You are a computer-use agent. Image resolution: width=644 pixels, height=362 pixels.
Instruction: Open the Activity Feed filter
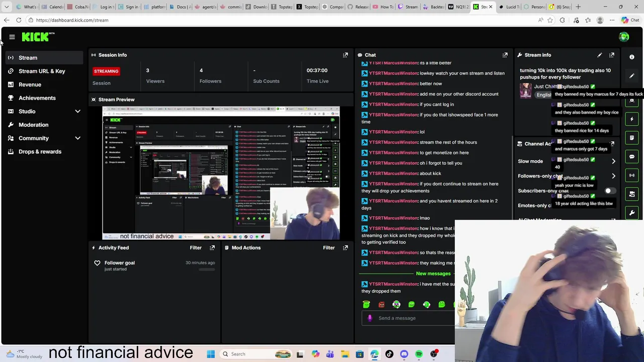point(196,248)
